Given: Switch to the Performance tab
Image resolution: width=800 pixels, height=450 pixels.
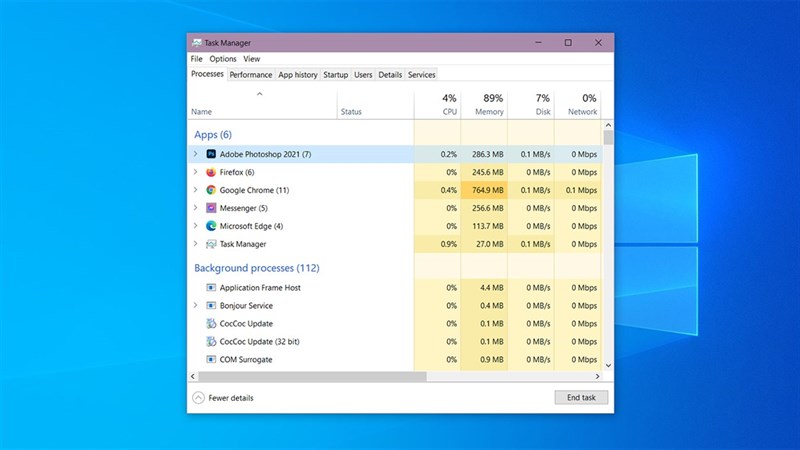Looking at the screenshot, I should tap(250, 75).
